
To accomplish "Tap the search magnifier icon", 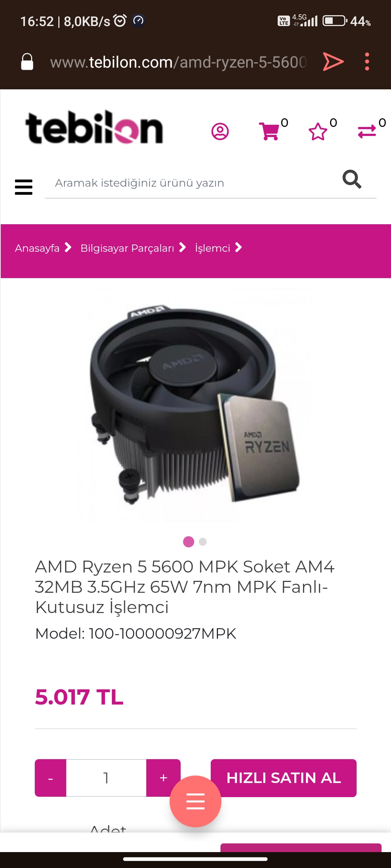I will pos(352,179).
